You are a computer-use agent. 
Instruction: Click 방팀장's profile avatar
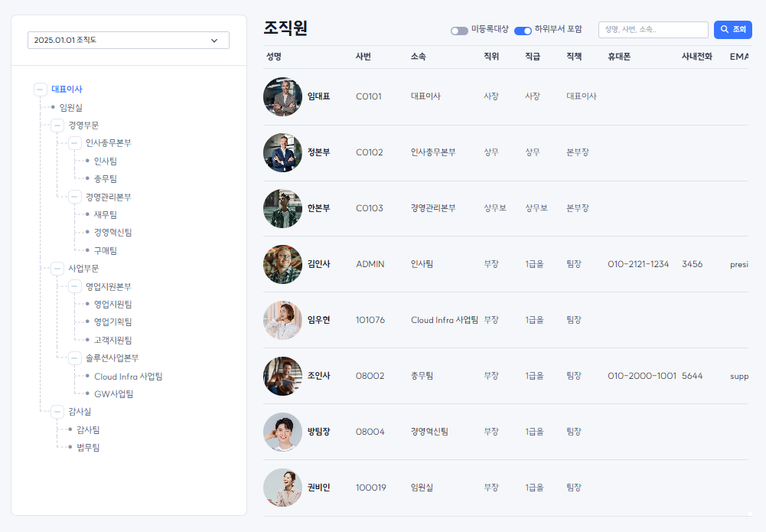coord(282,432)
